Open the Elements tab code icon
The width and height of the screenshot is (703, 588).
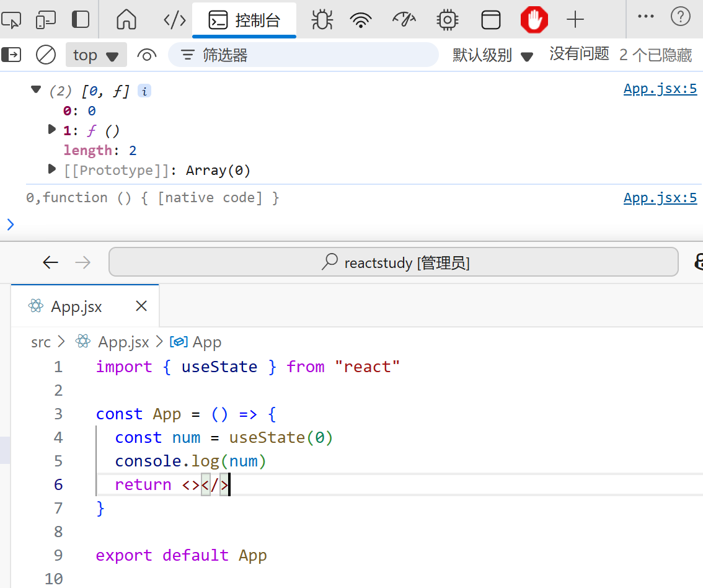click(174, 20)
